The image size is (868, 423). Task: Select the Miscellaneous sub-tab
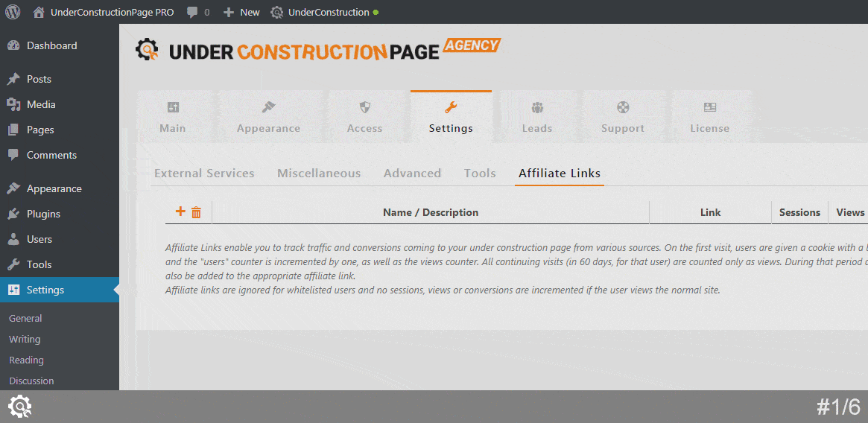coord(319,173)
